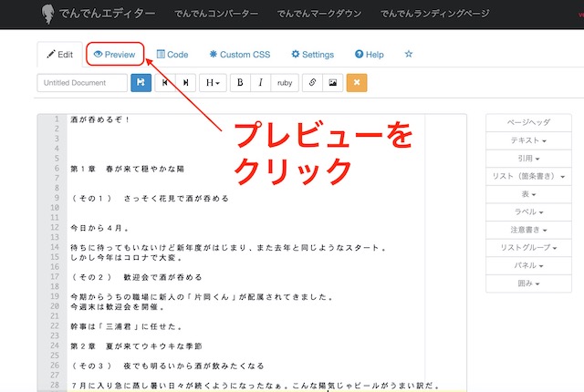
Task: Click the jump-to-start arrow icon
Action: (165, 82)
